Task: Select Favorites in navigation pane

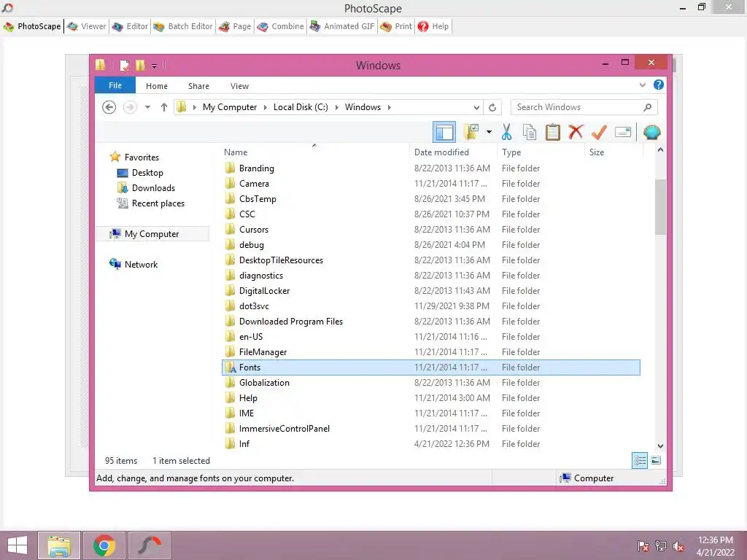Action: click(142, 157)
